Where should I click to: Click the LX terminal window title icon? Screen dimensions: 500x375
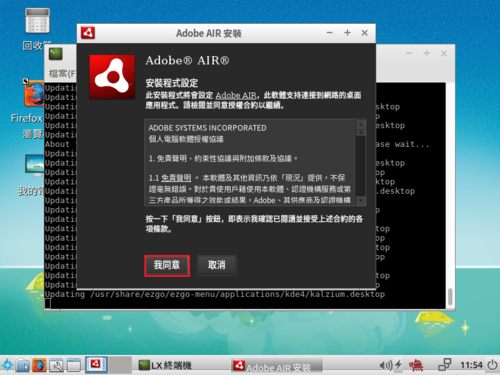click(x=56, y=54)
